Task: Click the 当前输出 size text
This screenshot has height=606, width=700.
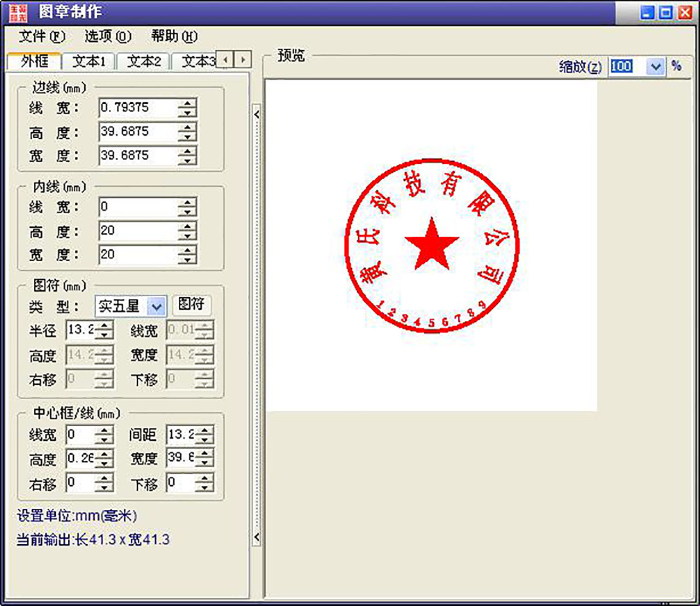Action: tap(93, 540)
